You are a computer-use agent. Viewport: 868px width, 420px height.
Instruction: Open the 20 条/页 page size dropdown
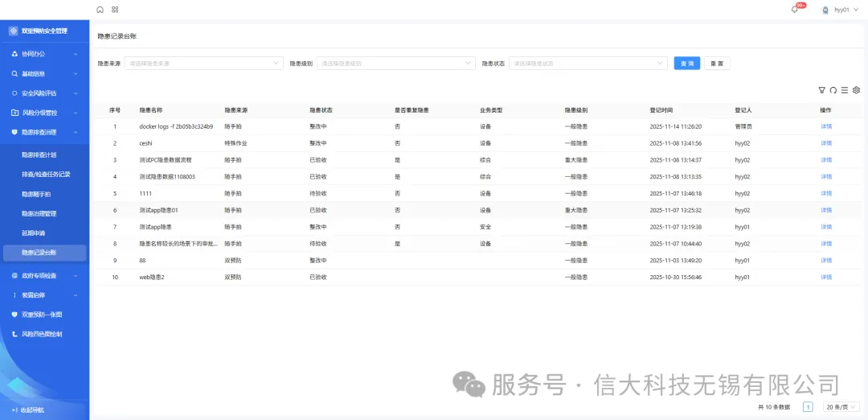tap(841, 406)
